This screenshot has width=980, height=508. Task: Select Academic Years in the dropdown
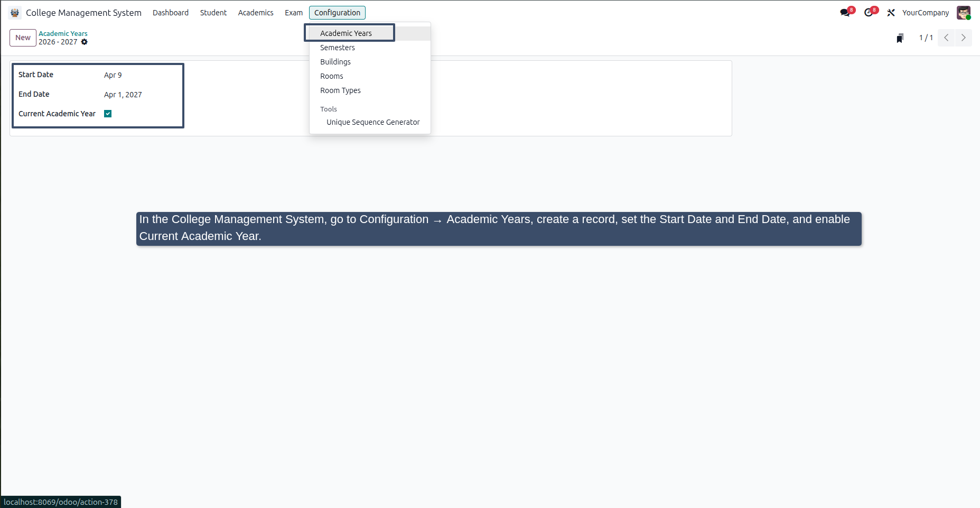click(x=370, y=33)
